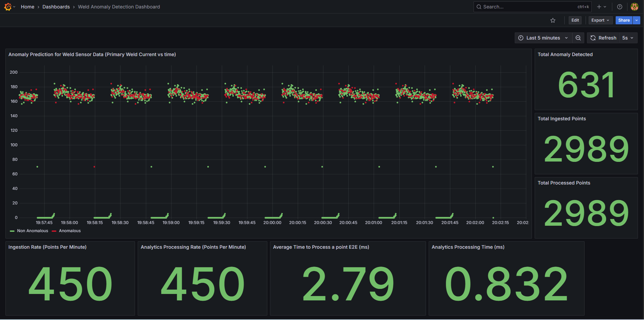Toggle Non Anomalous series in legend
The height and width of the screenshot is (320, 644).
click(32, 231)
